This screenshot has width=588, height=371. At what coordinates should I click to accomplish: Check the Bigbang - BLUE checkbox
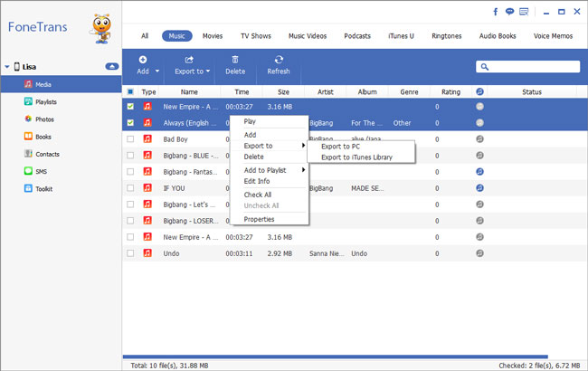(x=130, y=156)
